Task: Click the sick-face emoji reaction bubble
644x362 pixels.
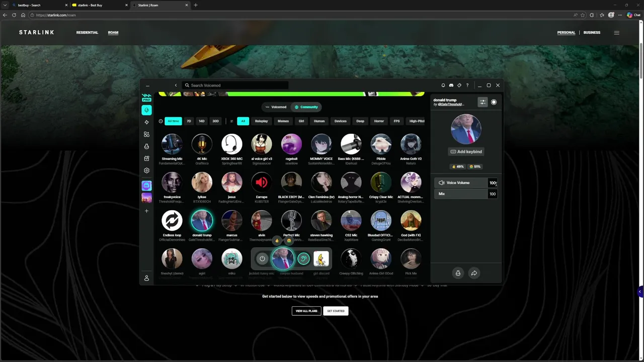Action: [289, 240]
